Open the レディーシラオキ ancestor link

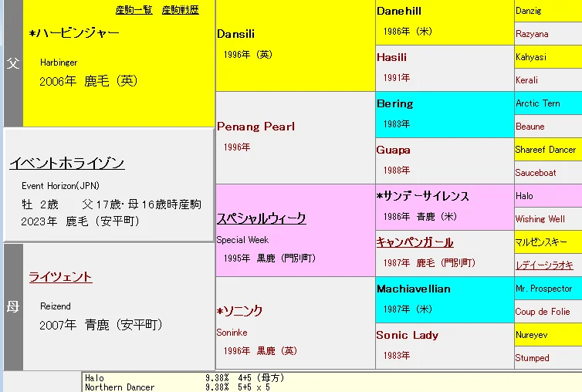coord(544,265)
